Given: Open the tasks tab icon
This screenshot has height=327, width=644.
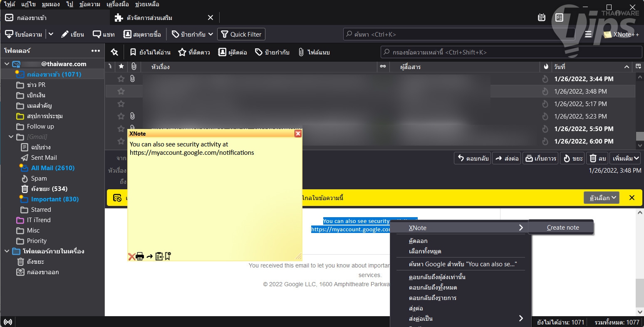Looking at the screenshot, I should [x=559, y=17].
